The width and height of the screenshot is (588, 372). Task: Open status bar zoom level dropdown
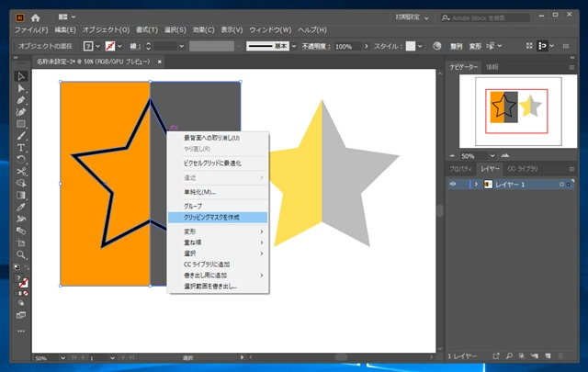[62, 357]
